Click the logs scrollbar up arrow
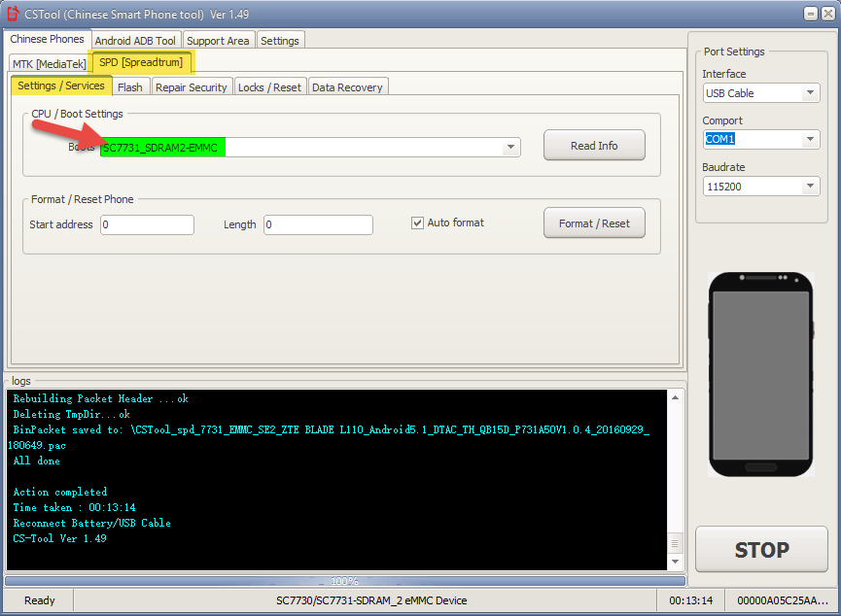Image resolution: width=841 pixels, height=616 pixels. (676, 397)
